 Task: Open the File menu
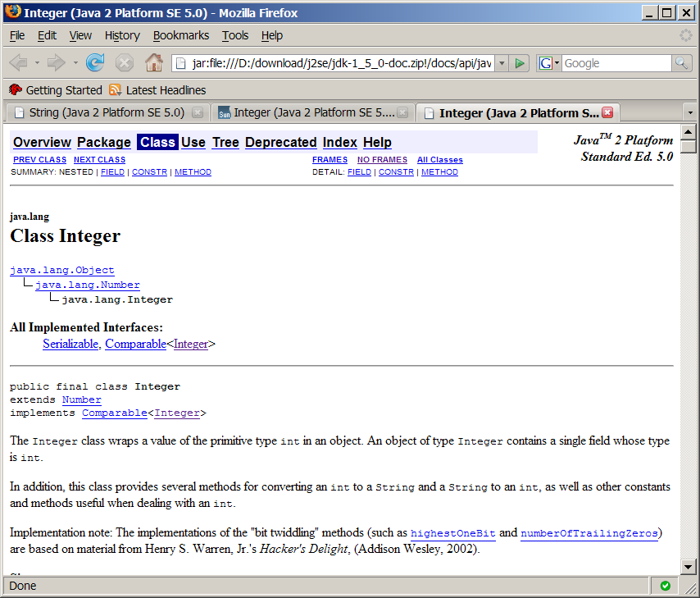[17, 35]
